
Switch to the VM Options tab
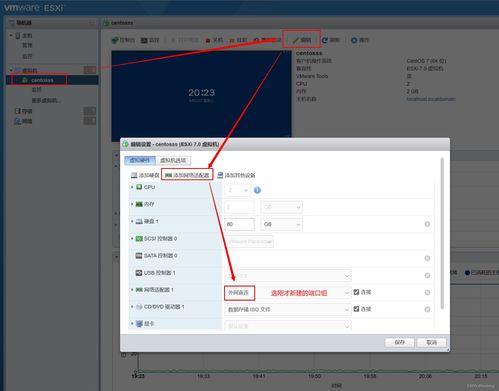(173, 160)
